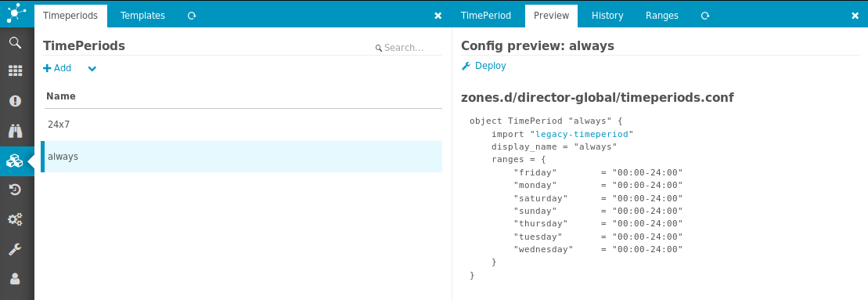Focus the TimePeriods search field
The width and height of the screenshot is (868, 300).
[x=408, y=48]
